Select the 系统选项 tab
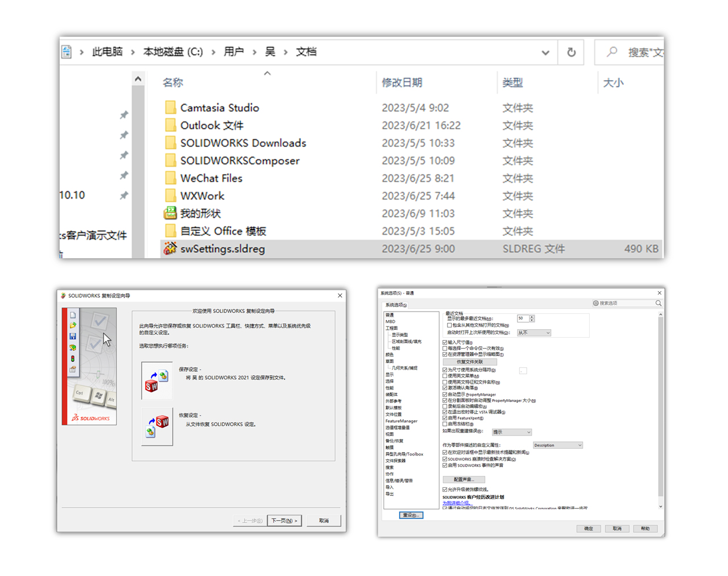The width and height of the screenshot is (728, 576). (396, 305)
